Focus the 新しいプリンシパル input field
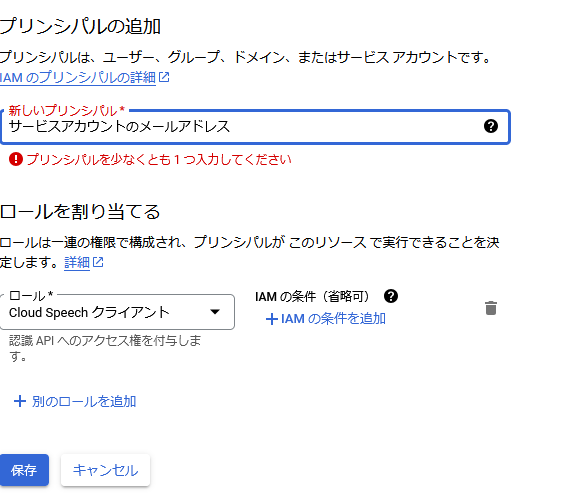The height and width of the screenshot is (496, 568). [x=255, y=127]
